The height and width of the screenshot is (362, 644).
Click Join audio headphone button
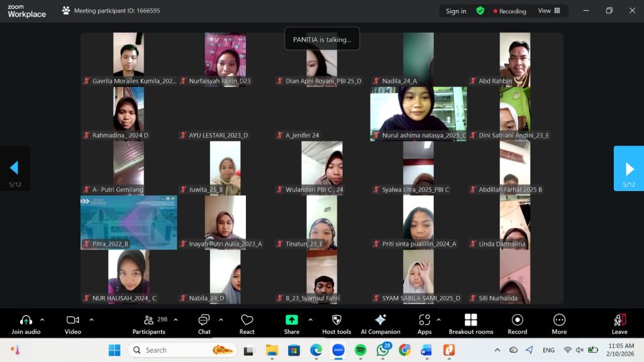[26, 321]
